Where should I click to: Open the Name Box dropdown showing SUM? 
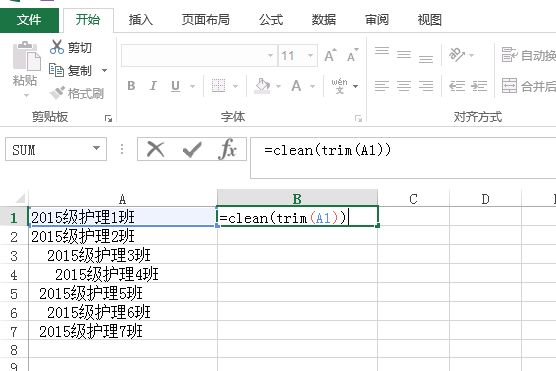coord(96,148)
